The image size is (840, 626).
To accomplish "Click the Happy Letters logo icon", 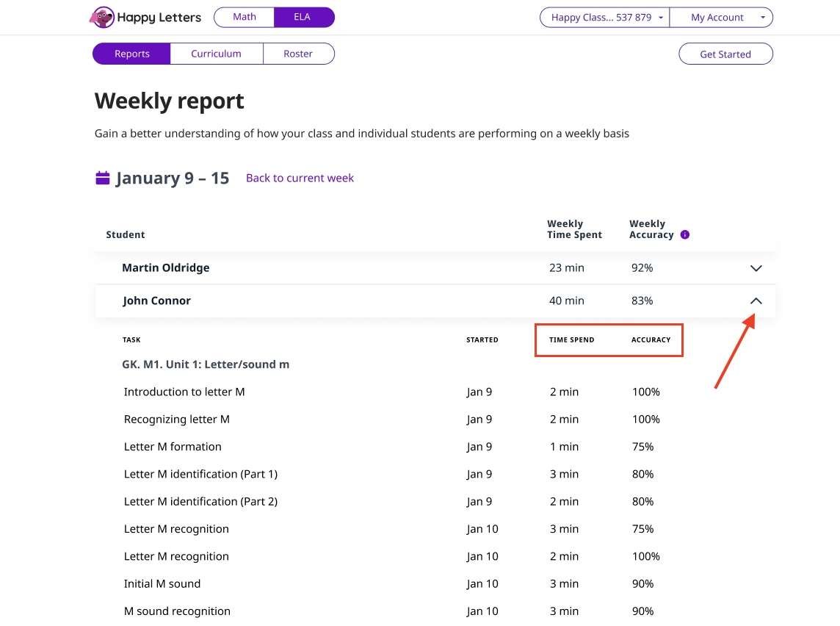I will 102,17.
